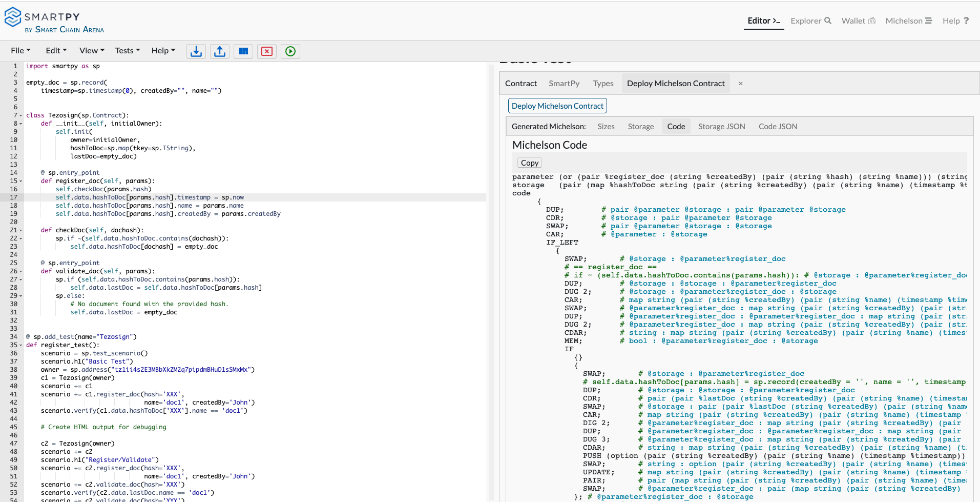Open the Help dropdown beside Tests
Image resolution: width=980 pixels, height=502 pixels.
(163, 51)
